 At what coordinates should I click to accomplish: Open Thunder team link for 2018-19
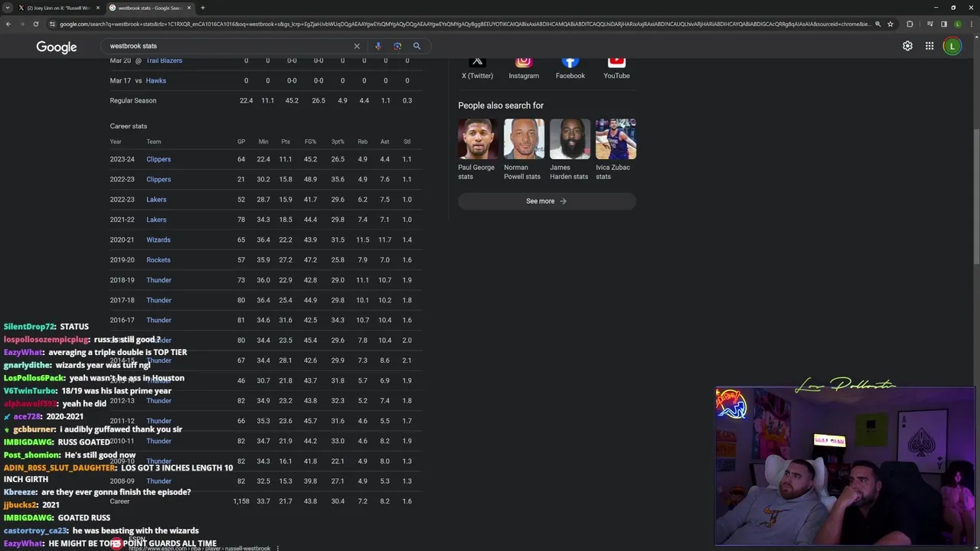pos(158,280)
